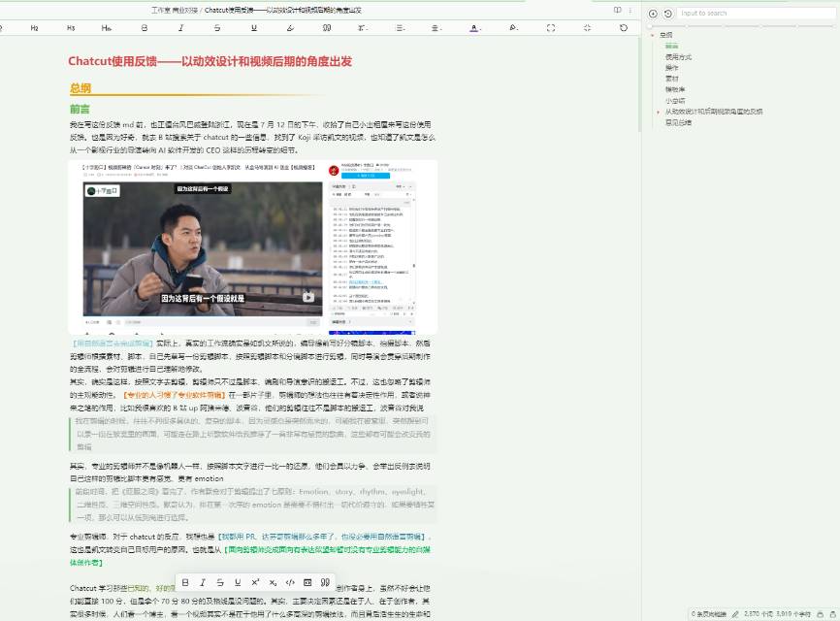Click strikethrough in the floating selection toolbar
Screen dimensions: 840x621
[220, 582]
